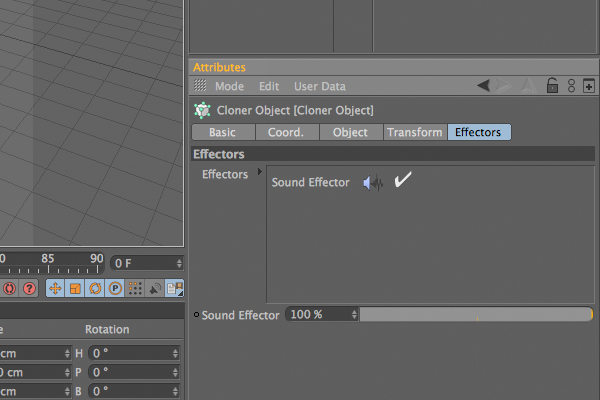
Task: Open the User Data menu
Action: 320,87
